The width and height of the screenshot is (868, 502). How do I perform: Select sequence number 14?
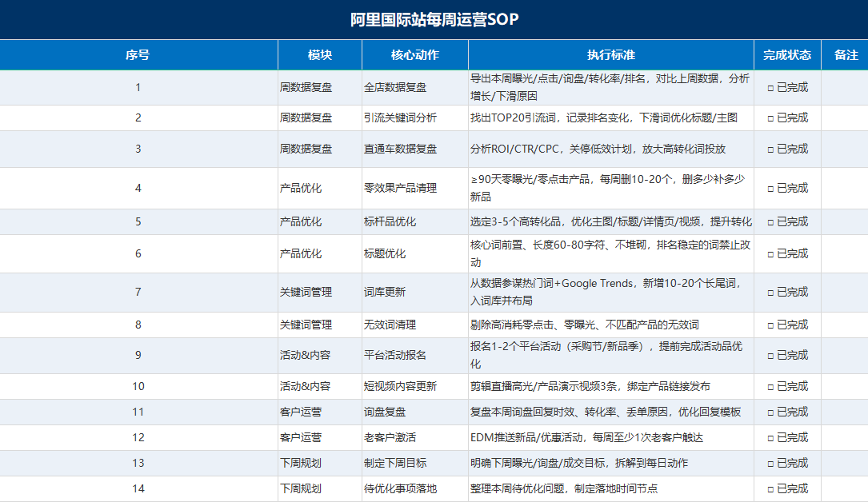point(138,488)
